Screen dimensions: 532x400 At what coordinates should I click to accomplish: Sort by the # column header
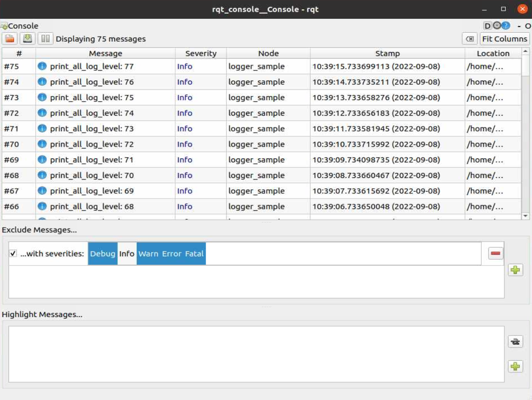coord(19,53)
